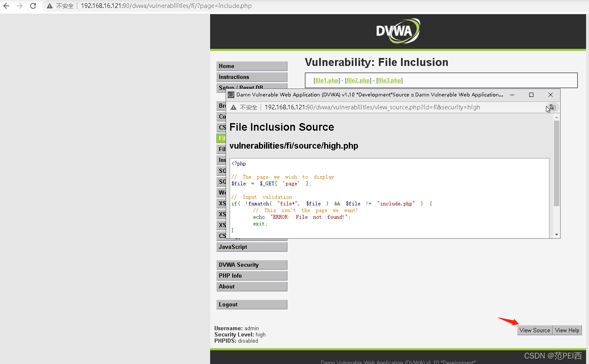Click the File Inclusion Source heading
Image resolution: width=589 pixels, height=364 pixels.
[x=282, y=127]
